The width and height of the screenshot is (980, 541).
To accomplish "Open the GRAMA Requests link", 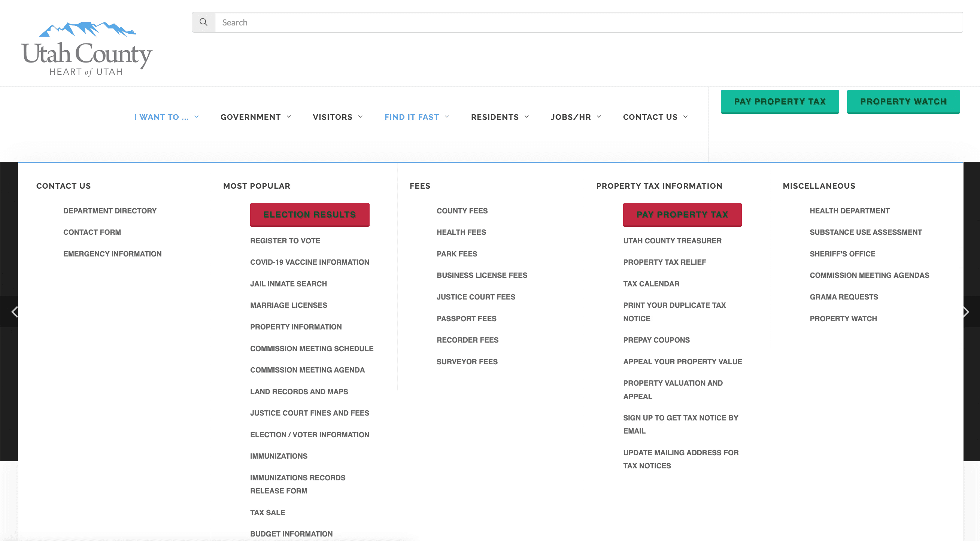I will click(844, 297).
